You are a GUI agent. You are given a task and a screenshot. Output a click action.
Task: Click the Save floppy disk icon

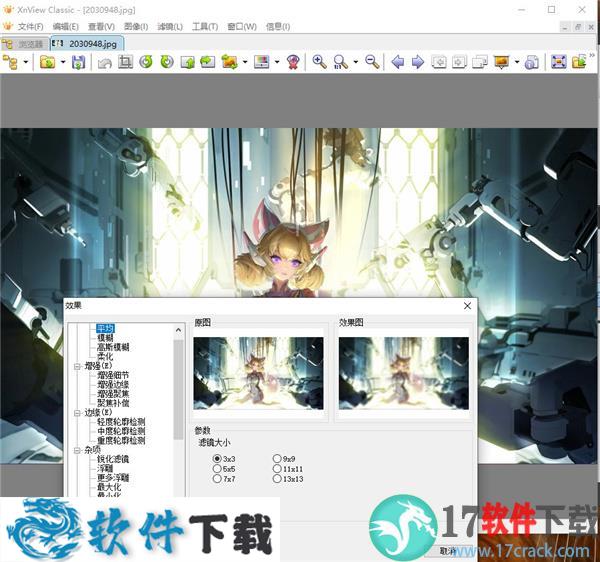(x=78, y=62)
